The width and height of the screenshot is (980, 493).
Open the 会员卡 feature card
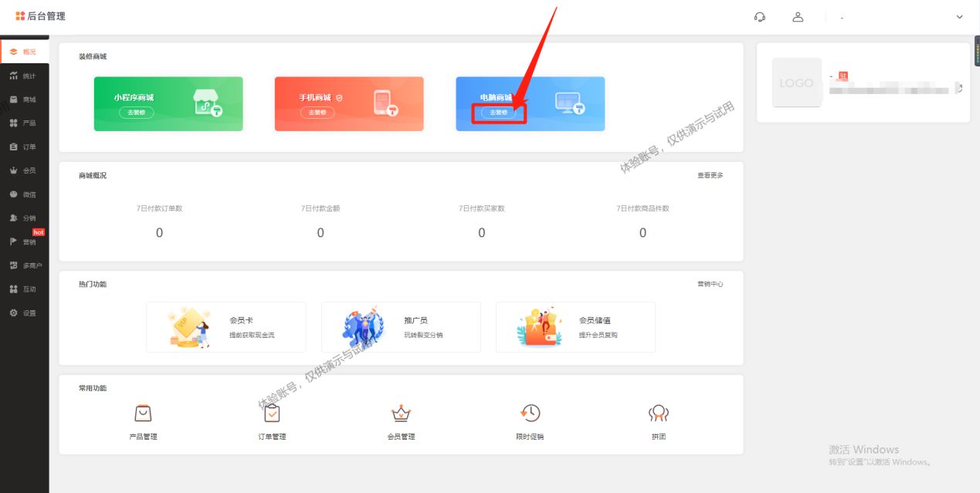click(226, 327)
